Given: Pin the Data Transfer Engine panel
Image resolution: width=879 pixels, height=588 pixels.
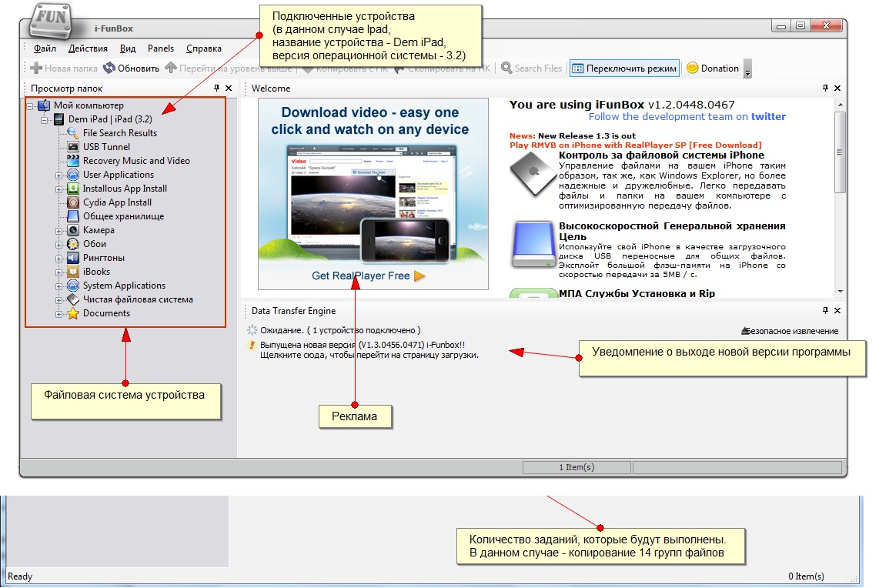Looking at the screenshot, I should point(825,310).
